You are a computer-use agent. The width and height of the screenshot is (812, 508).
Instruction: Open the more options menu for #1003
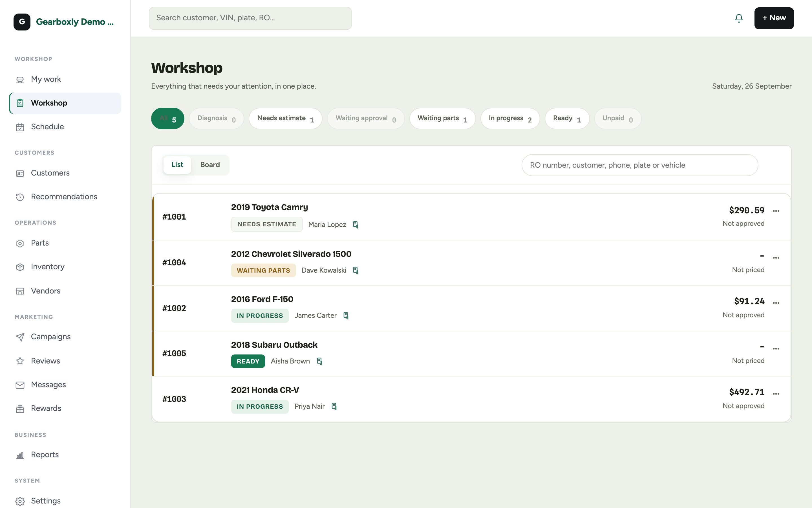tap(776, 393)
